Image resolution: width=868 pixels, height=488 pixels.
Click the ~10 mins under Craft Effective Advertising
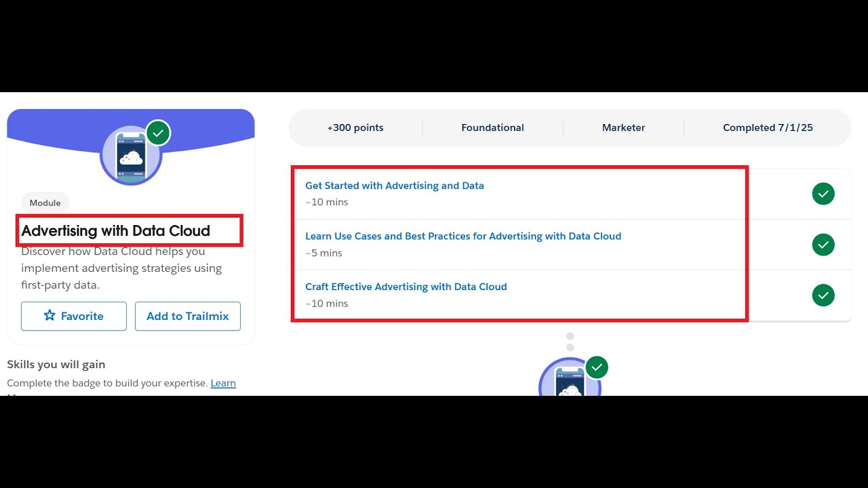[x=327, y=304]
